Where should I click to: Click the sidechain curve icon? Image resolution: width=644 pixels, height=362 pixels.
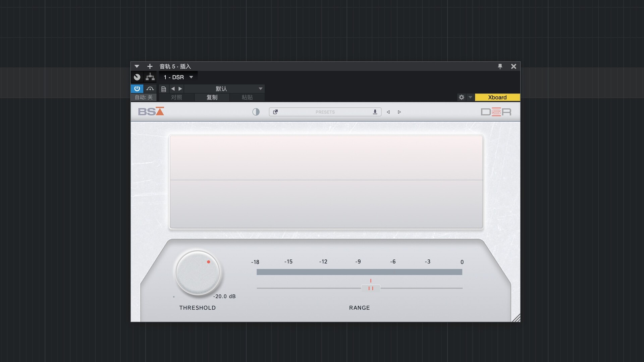click(150, 88)
